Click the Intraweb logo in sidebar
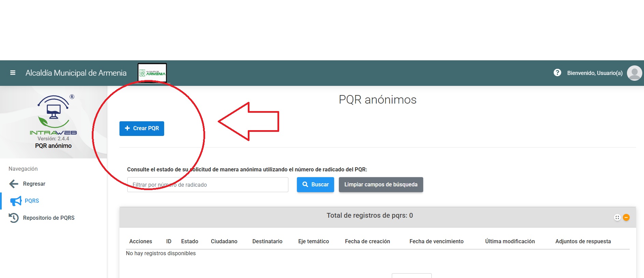The image size is (644, 278). point(53,115)
